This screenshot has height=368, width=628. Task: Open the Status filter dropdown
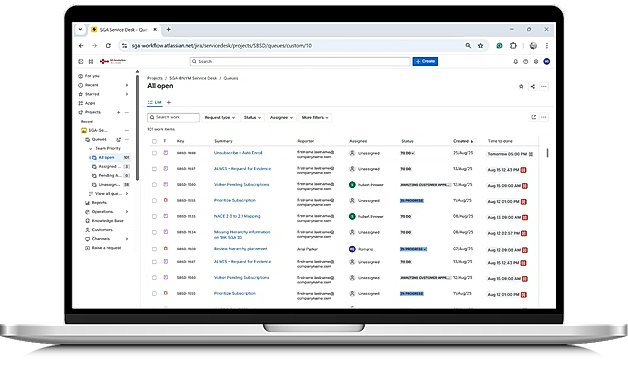(252, 117)
